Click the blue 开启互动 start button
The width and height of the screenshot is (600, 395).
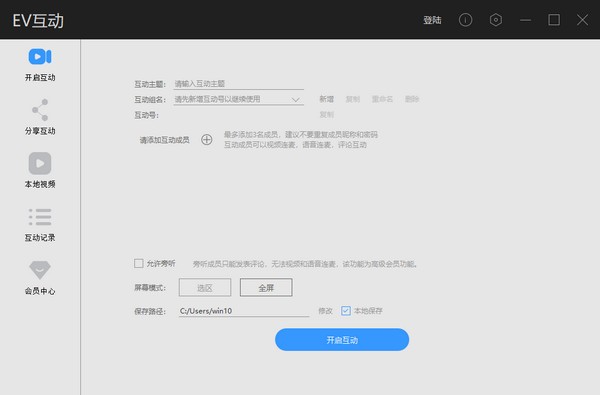[x=342, y=340]
